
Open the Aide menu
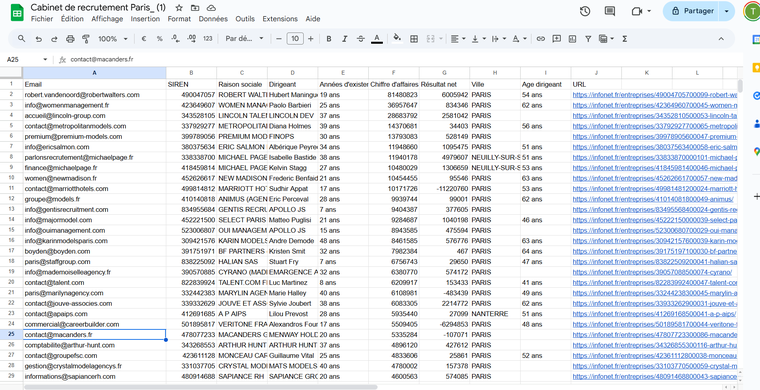[313, 19]
